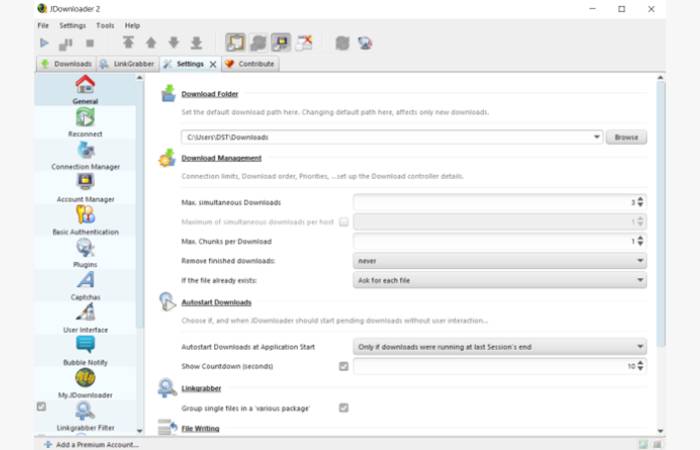Open the Plugins settings category
The height and width of the screenshot is (450, 700).
click(85, 253)
